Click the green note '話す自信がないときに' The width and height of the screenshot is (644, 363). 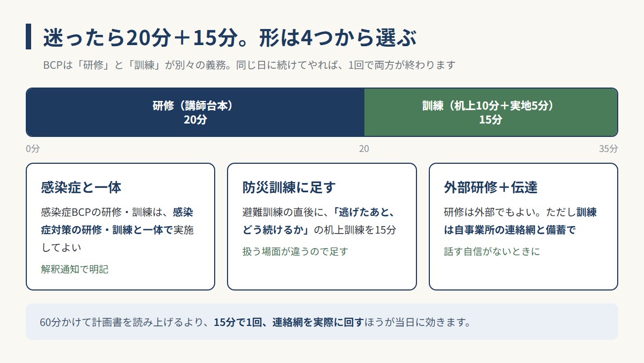[x=492, y=251]
